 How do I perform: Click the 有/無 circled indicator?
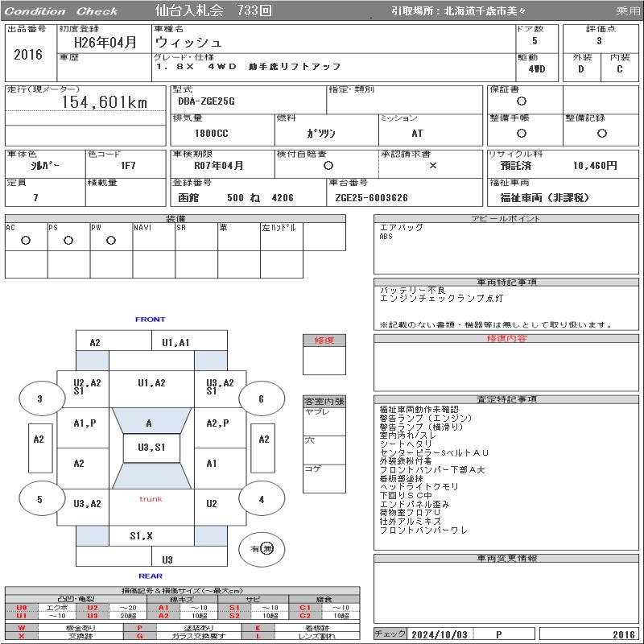tap(262, 549)
